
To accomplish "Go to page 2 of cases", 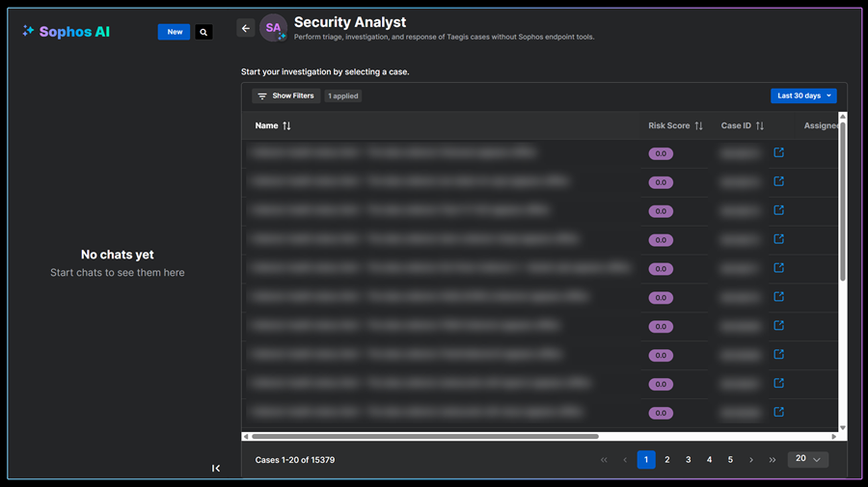I will pos(667,460).
